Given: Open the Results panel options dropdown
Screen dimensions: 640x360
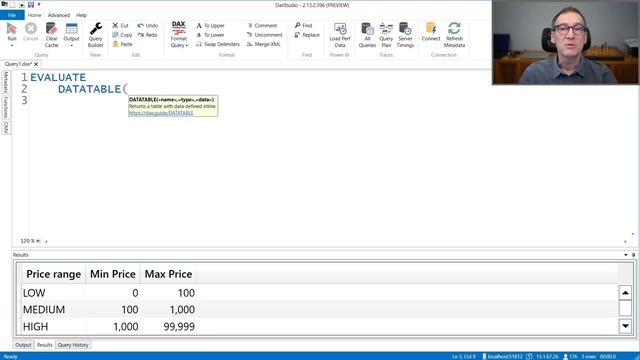Looking at the screenshot, I should [x=626, y=255].
